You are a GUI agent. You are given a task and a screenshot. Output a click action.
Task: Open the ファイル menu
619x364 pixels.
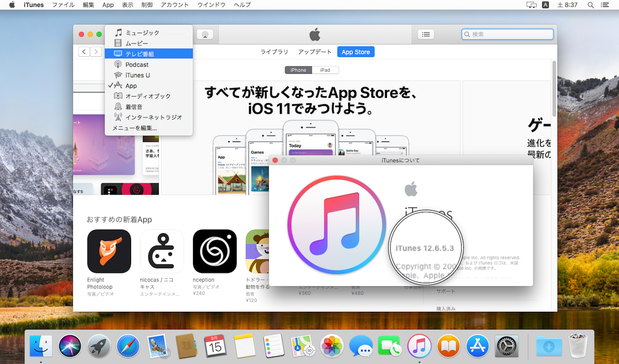63,5
